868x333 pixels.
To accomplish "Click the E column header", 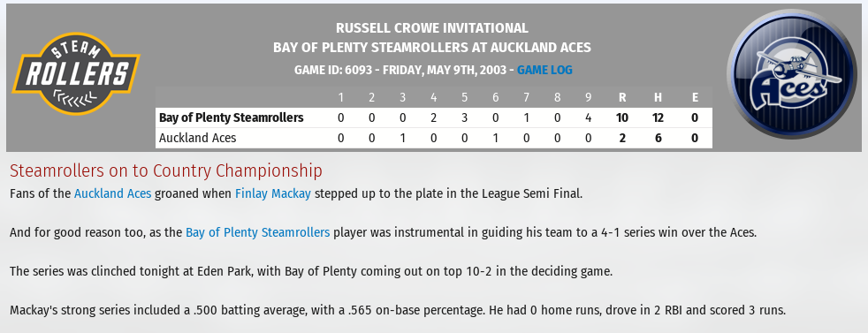I will 695,98.
